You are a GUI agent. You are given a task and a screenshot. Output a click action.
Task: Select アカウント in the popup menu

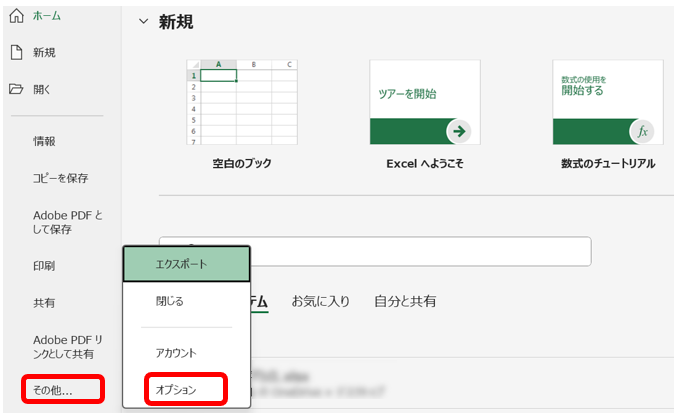(187, 353)
